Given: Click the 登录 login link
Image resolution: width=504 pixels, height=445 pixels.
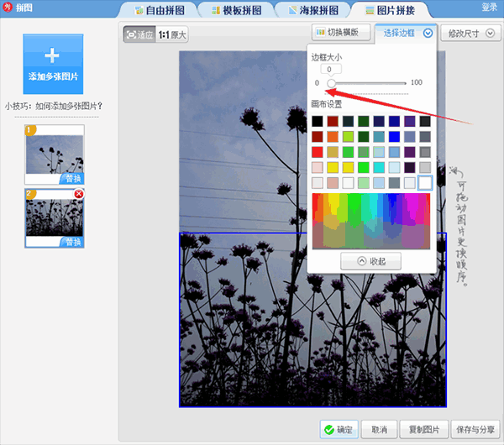Looking at the screenshot, I should (489, 7).
